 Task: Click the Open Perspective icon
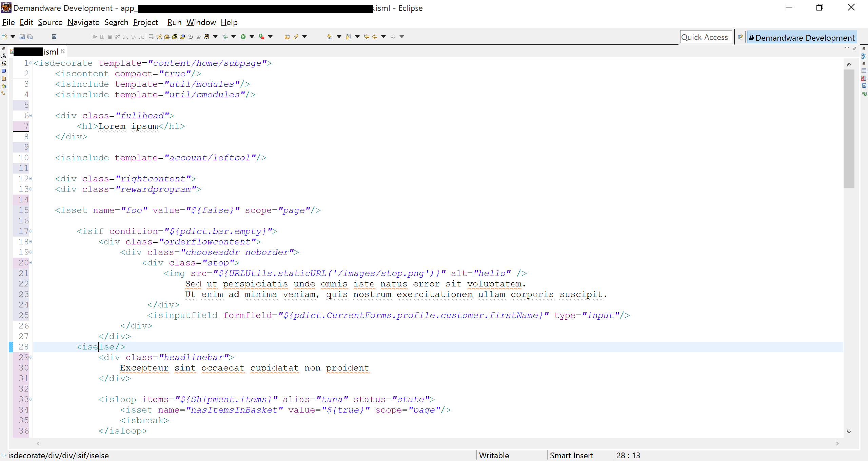[x=740, y=37]
